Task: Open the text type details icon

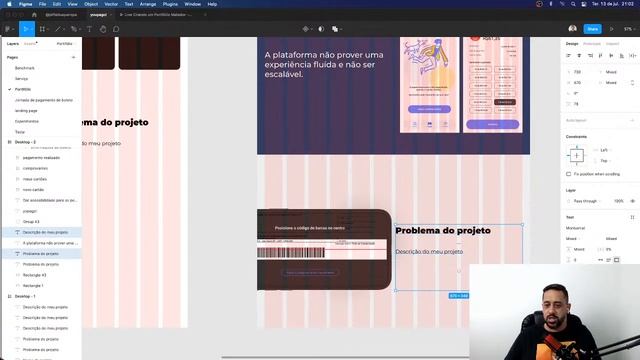Action: (632, 217)
